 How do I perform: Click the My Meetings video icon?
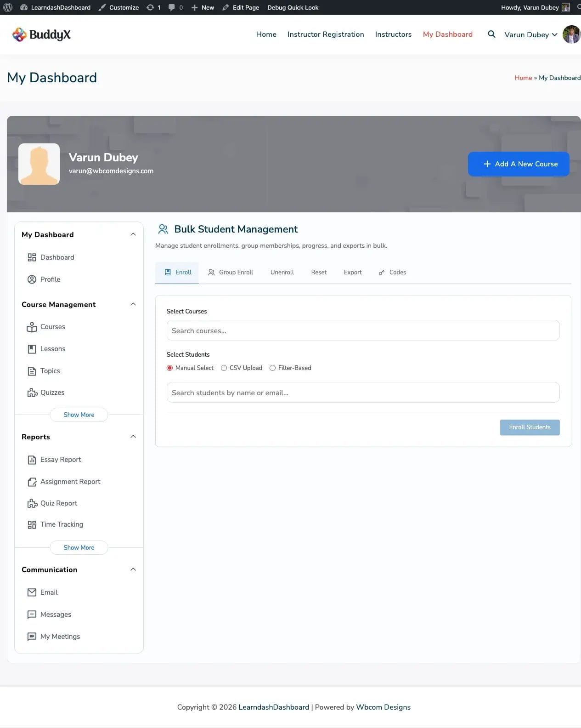(32, 637)
